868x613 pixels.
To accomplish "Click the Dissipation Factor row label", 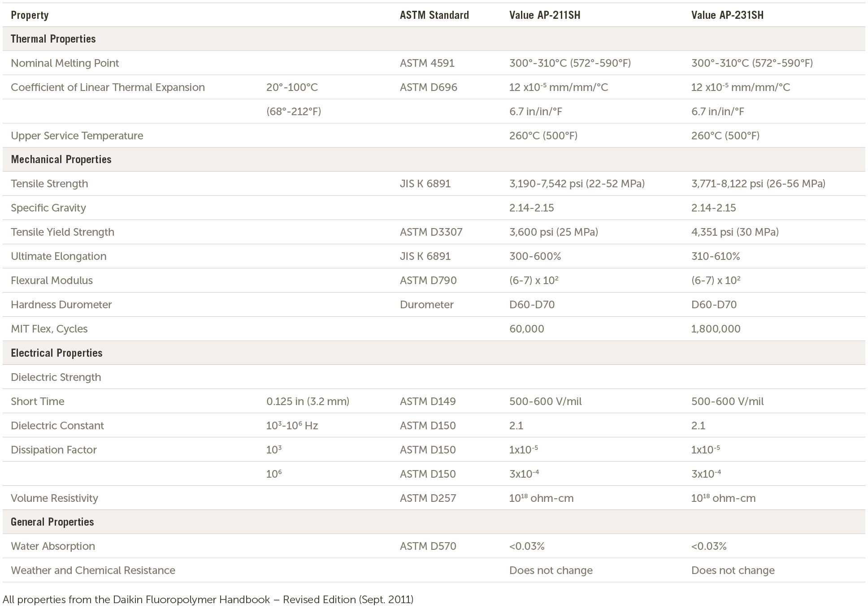I will [x=54, y=450].
